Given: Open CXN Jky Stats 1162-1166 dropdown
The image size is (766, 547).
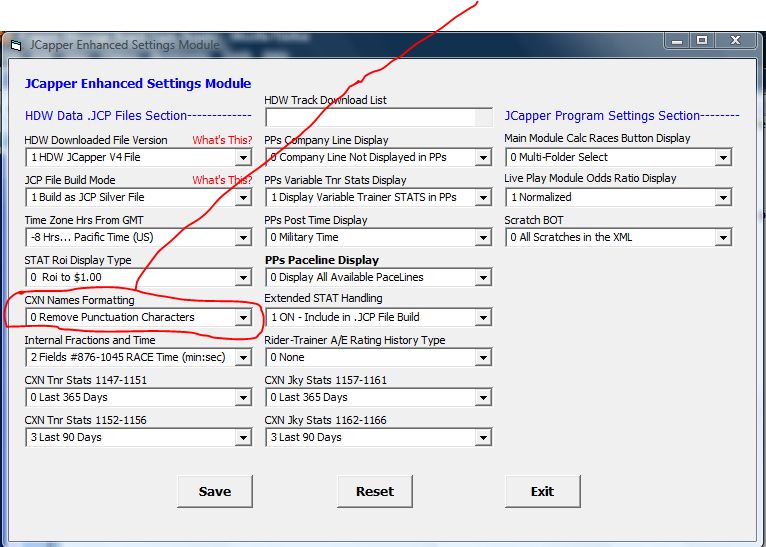Looking at the screenshot, I should pyautogui.click(x=483, y=438).
